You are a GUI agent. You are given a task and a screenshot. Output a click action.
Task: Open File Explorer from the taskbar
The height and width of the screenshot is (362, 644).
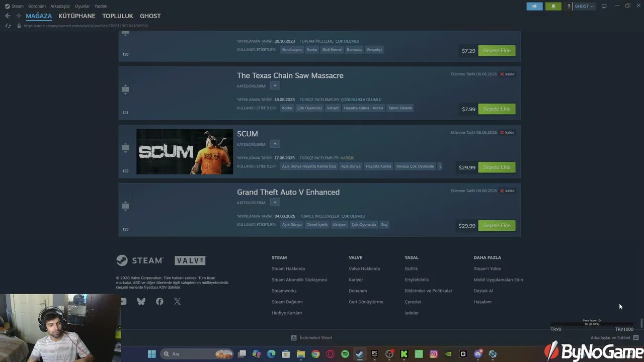click(x=301, y=354)
